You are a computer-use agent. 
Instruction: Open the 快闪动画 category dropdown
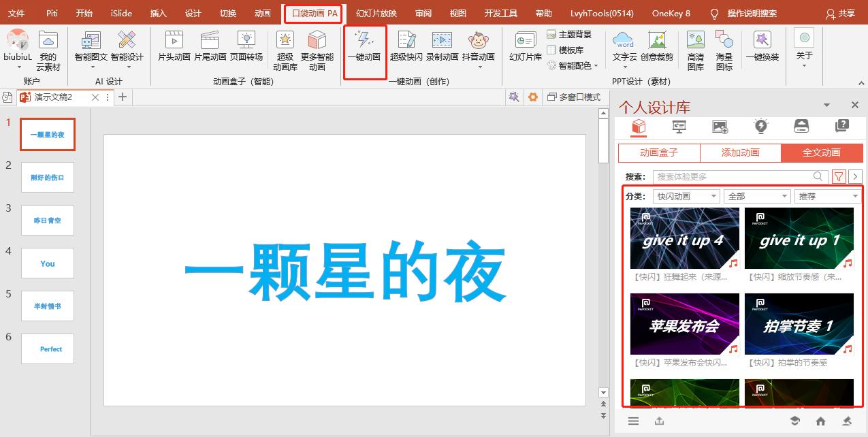(686, 196)
